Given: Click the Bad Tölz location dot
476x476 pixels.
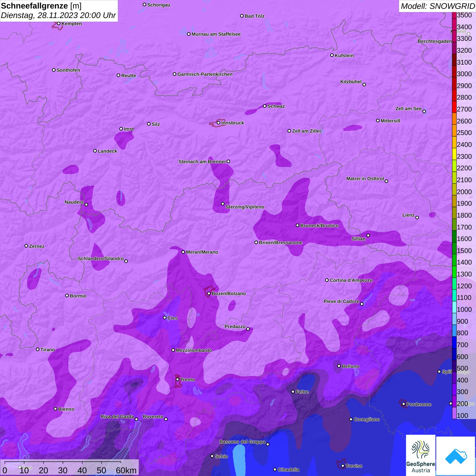Looking at the screenshot, I should click(x=242, y=16).
